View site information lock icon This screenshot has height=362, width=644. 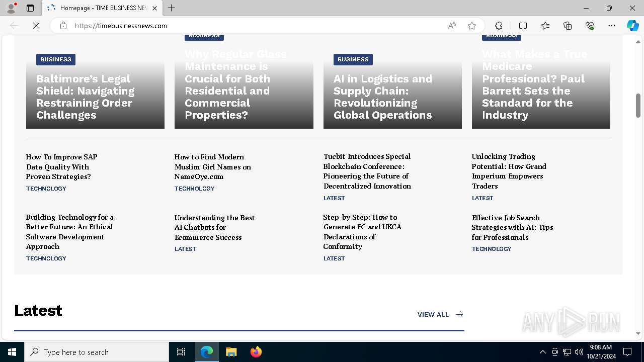pos(63,26)
